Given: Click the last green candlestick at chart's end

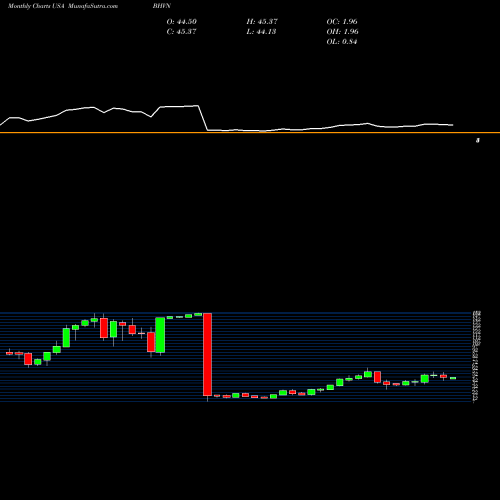Looking at the screenshot, I should (x=453, y=378).
